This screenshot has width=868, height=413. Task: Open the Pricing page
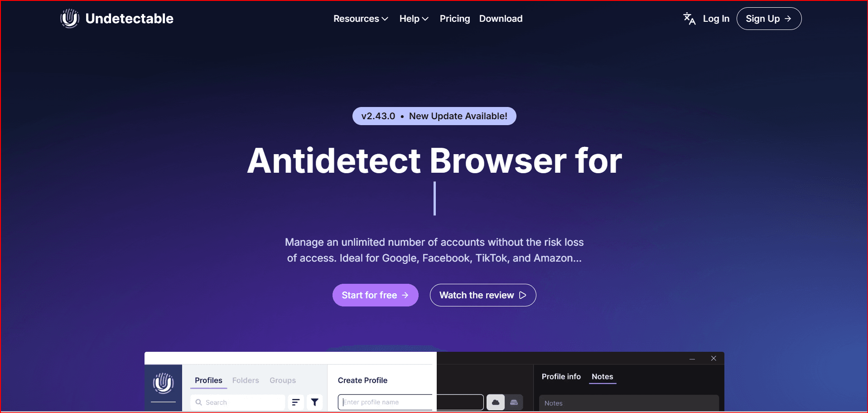coord(455,19)
